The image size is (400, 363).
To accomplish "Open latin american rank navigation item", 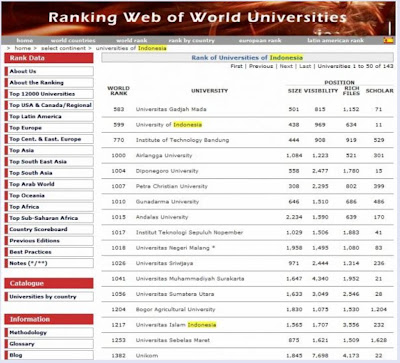I will 335,40.
